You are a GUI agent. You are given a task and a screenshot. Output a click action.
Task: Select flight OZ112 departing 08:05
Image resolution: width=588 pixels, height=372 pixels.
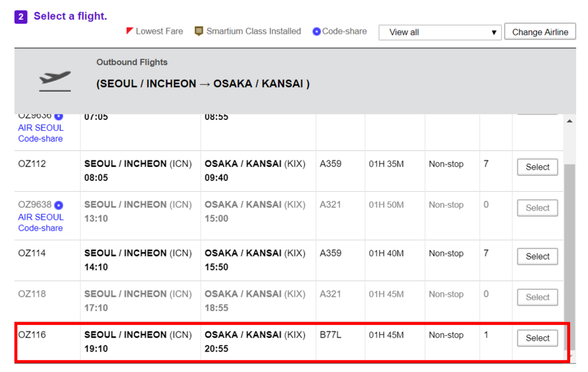[x=537, y=167]
